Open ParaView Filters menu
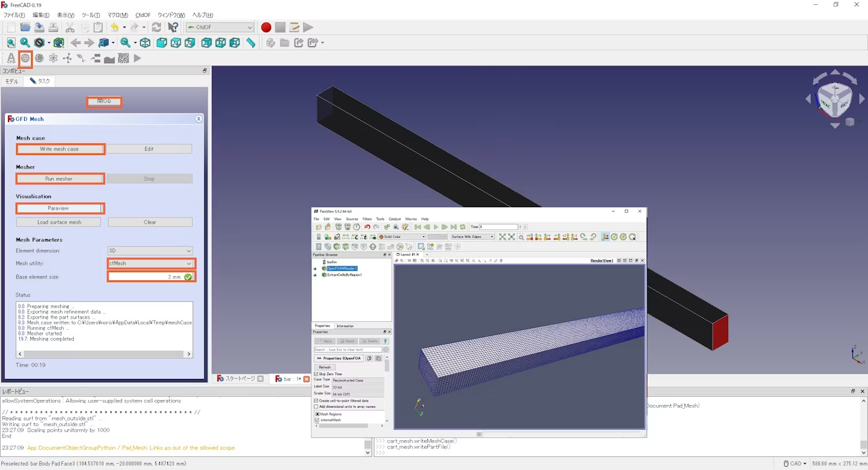 [367, 219]
